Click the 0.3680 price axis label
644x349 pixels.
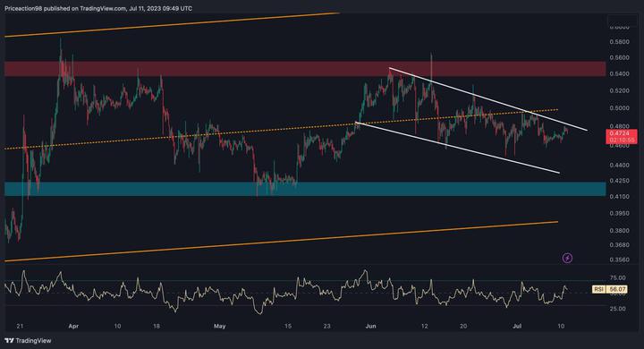[x=619, y=244]
